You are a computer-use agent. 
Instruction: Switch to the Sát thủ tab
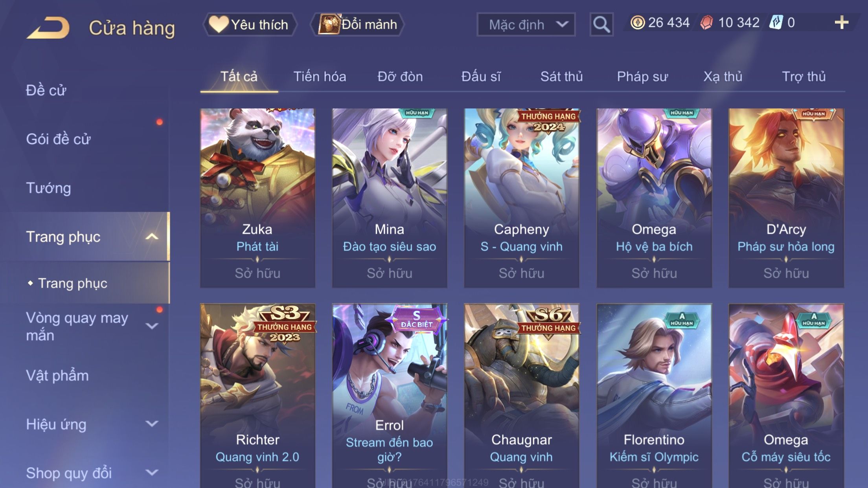[561, 77]
